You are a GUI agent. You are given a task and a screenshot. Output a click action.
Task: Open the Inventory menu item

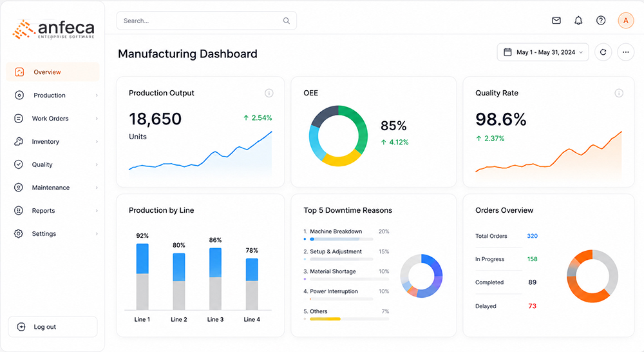(53, 141)
